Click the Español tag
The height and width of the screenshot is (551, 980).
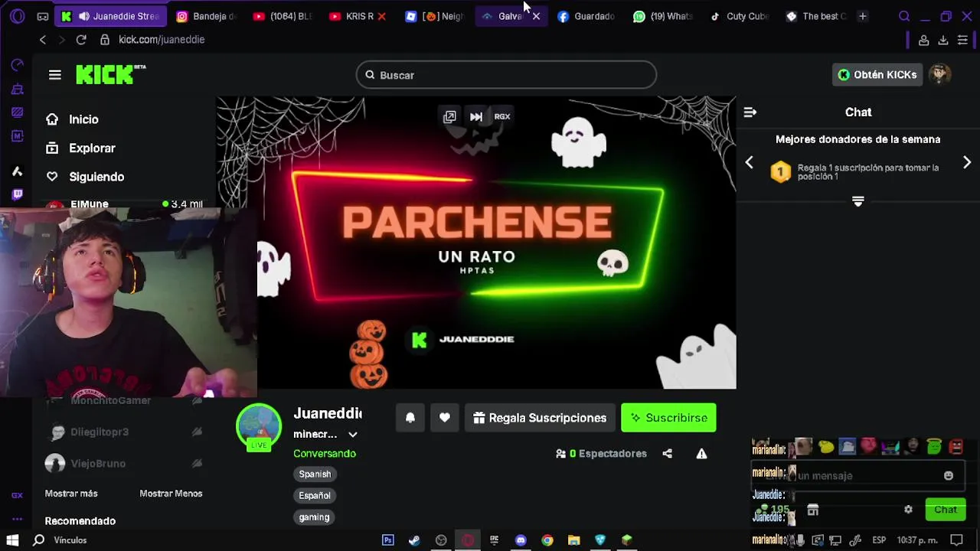pyautogui.click(x=315, y=495)
